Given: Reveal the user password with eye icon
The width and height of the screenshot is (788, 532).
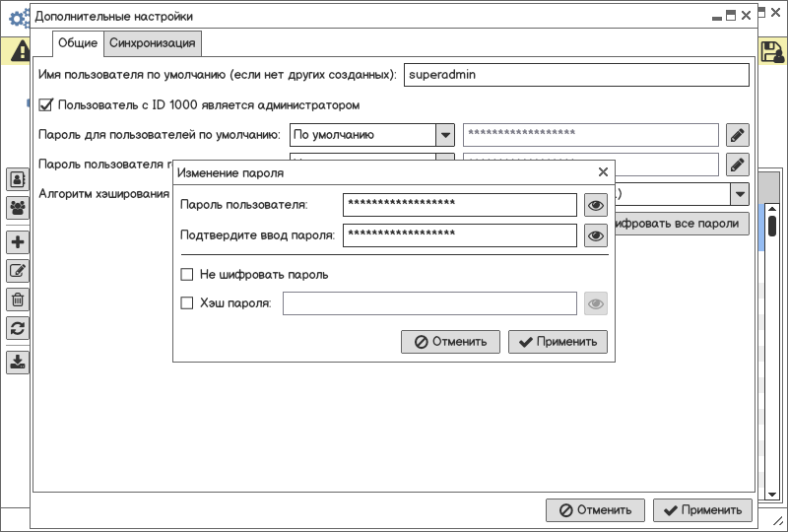Looking at the screenshot, I should point(596,205).
